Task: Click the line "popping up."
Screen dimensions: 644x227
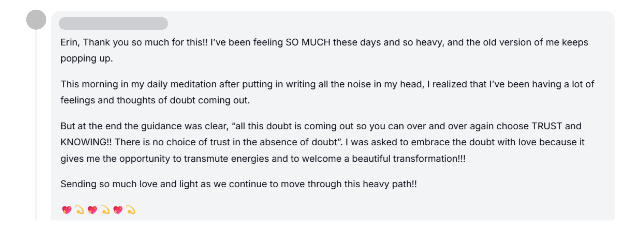Action: [x=87, y=59]
